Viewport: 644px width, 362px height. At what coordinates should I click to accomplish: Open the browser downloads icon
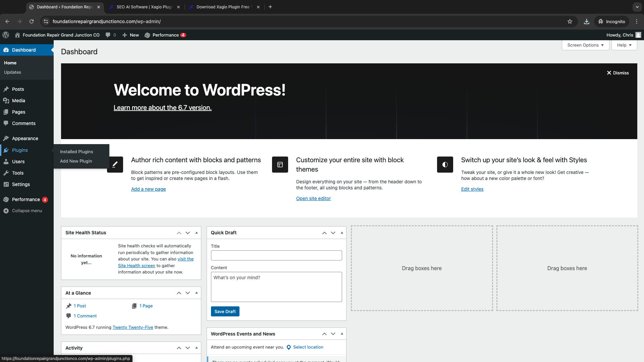(x=587, y=21)
